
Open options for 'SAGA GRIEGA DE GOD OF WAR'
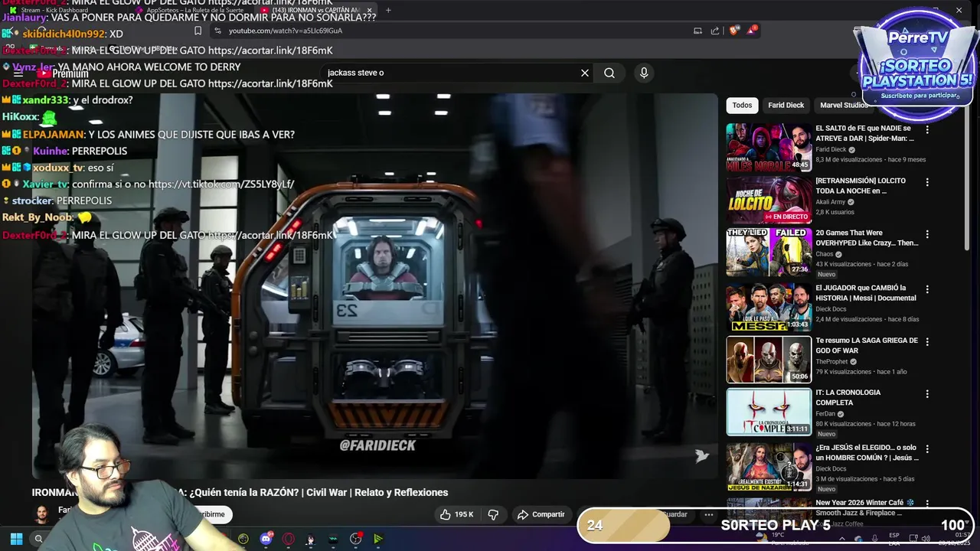click(x=927, y=341)
